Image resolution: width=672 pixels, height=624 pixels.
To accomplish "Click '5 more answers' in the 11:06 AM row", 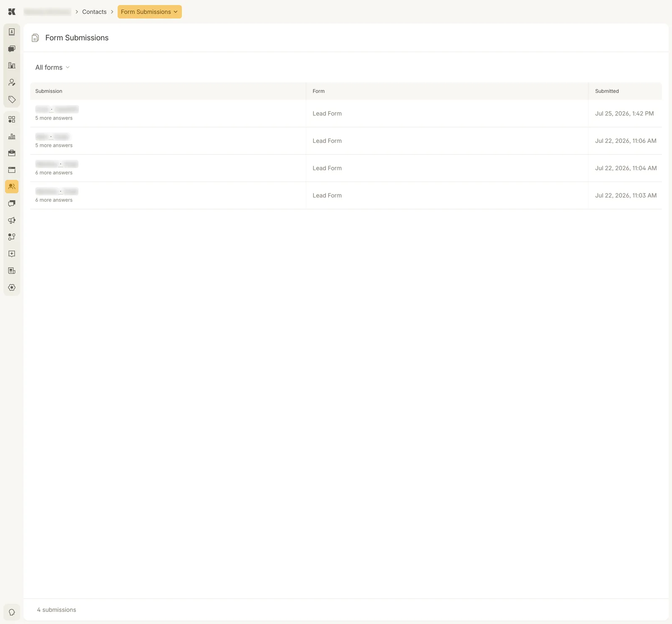I will pyautogui.click(x=54, y=145).
